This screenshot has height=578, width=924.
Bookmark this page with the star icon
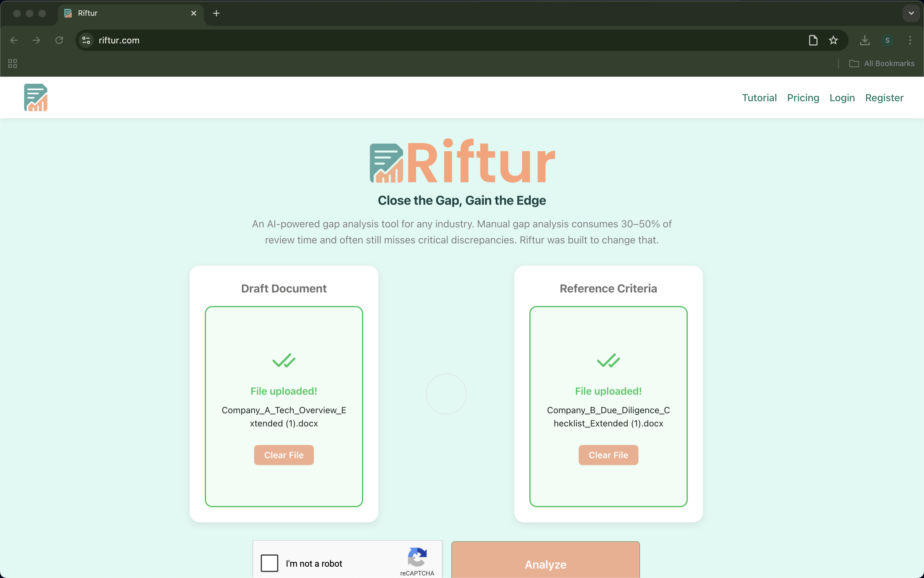(x=833, y=40)
